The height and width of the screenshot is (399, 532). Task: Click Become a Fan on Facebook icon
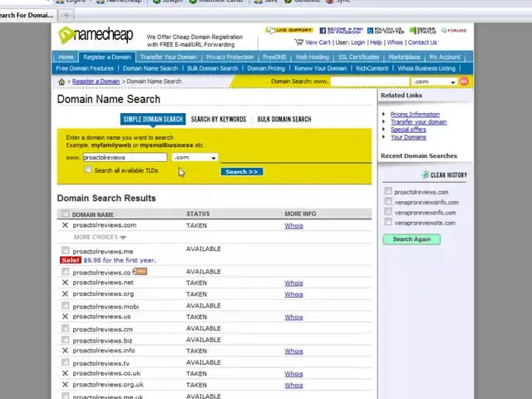[x=341, y=31]
